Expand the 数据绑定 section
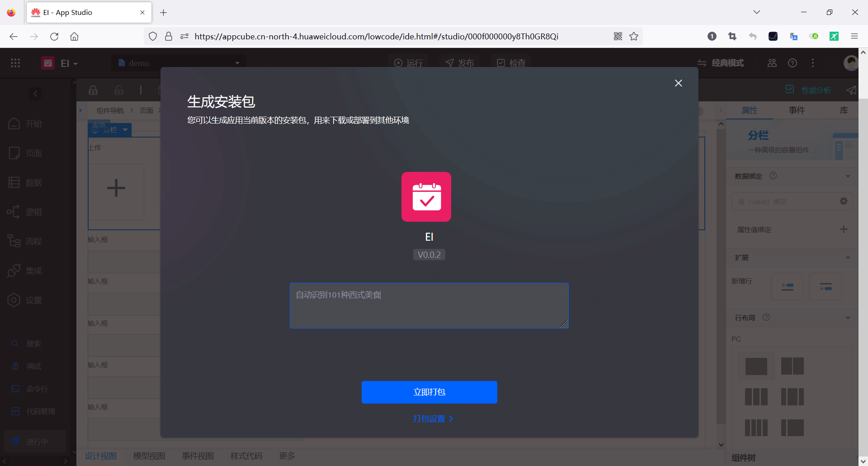Image resolution: width=868 pixels, height=466 pixels. 848,176
